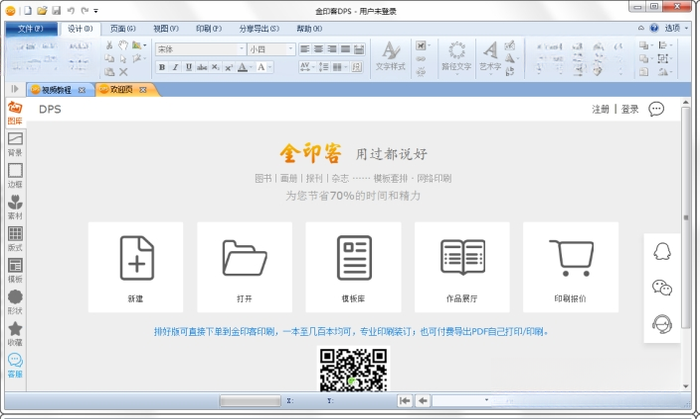Open the 背景 background sidebar panel
Screen dimensions: 700x419
click(x=15, y=145)
